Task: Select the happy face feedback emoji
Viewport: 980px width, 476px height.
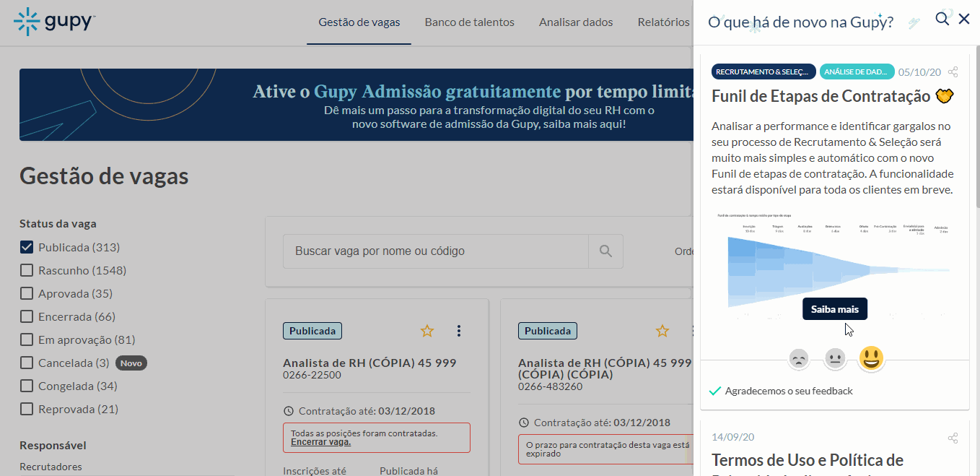Action: (x=871, y=358)
